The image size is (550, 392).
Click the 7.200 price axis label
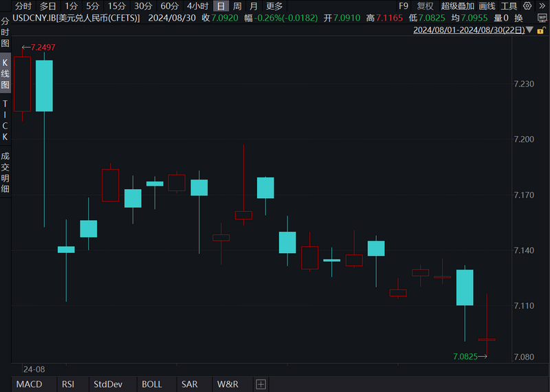pos(524,140)
